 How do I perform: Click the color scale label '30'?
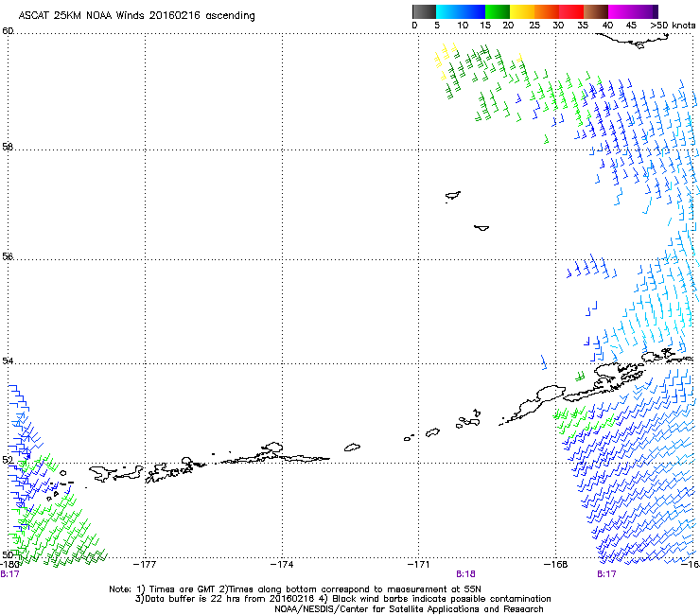(558, 26)
